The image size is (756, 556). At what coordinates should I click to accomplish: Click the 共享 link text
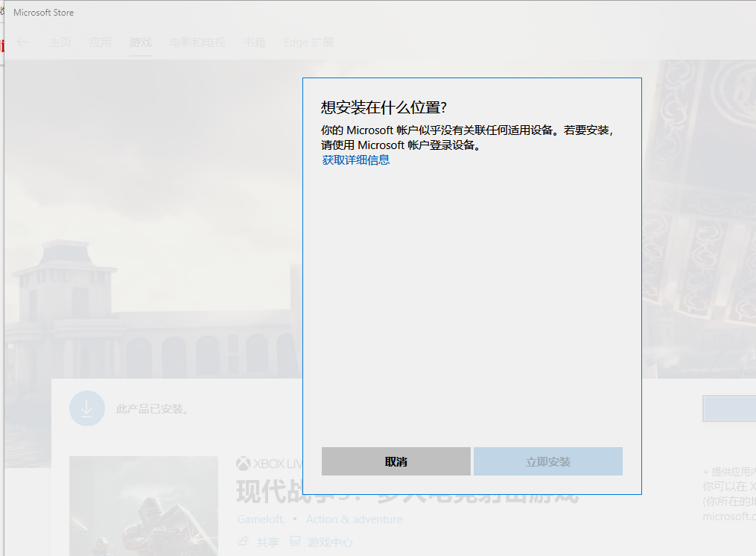[268, 543]
